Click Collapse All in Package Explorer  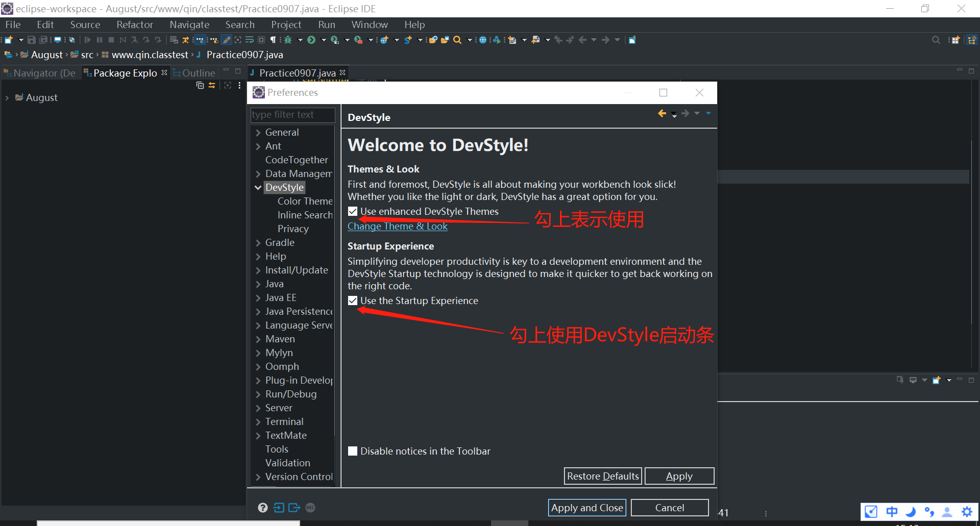click(x=200, y=85)
